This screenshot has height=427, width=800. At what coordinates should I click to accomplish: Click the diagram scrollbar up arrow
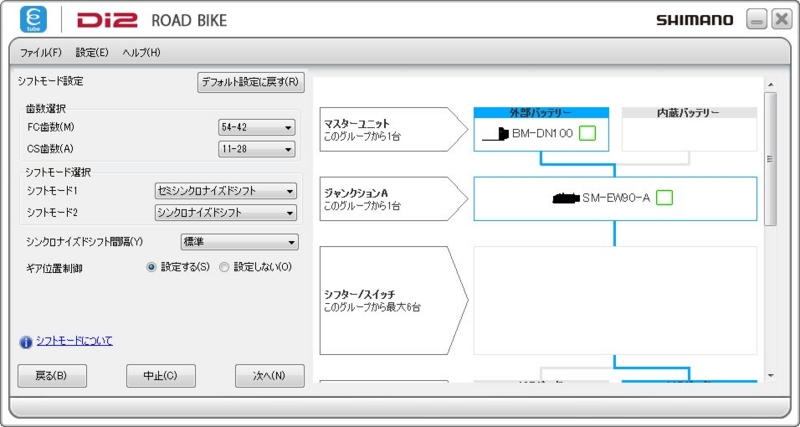click(770, 85)
